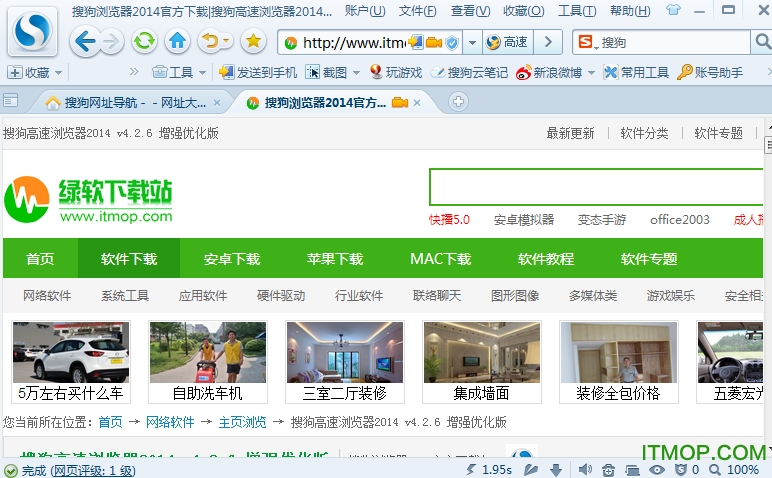This screenshot has height=478, width=772.
Task: Go forward to next page
Action: tap(111, 42)
